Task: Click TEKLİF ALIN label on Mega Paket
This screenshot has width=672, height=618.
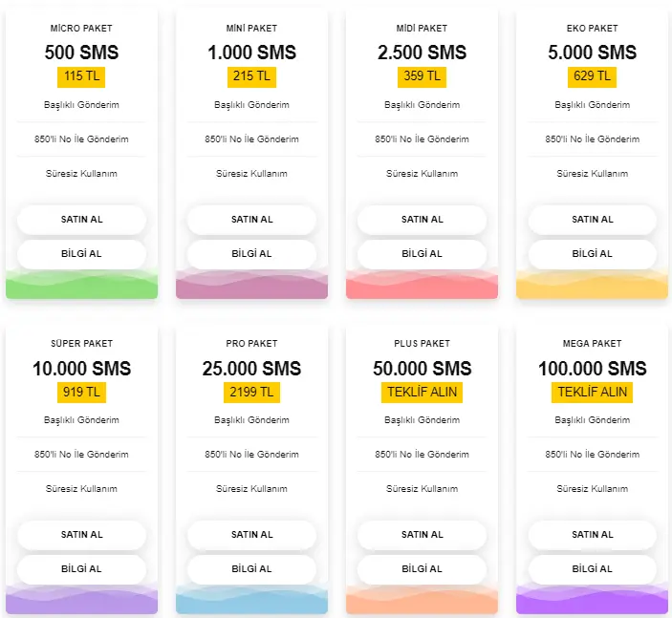Action: click(593, 393)
